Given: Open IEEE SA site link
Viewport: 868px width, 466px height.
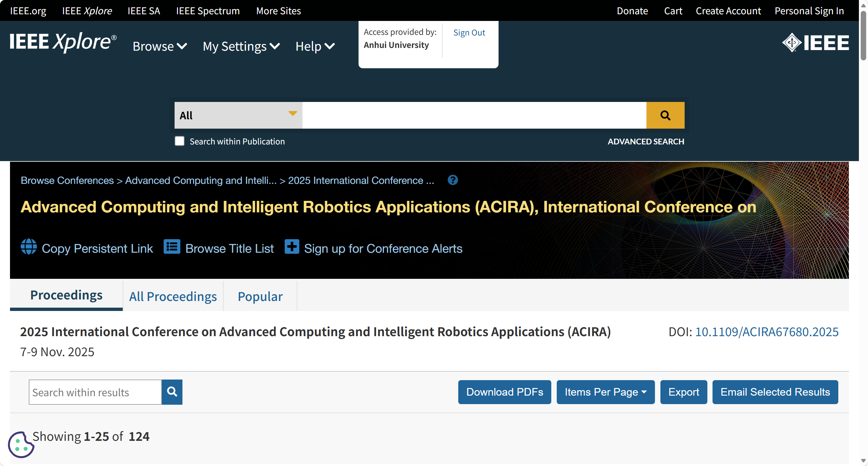Looking at the screenshot, I should [x=144, y=11].
